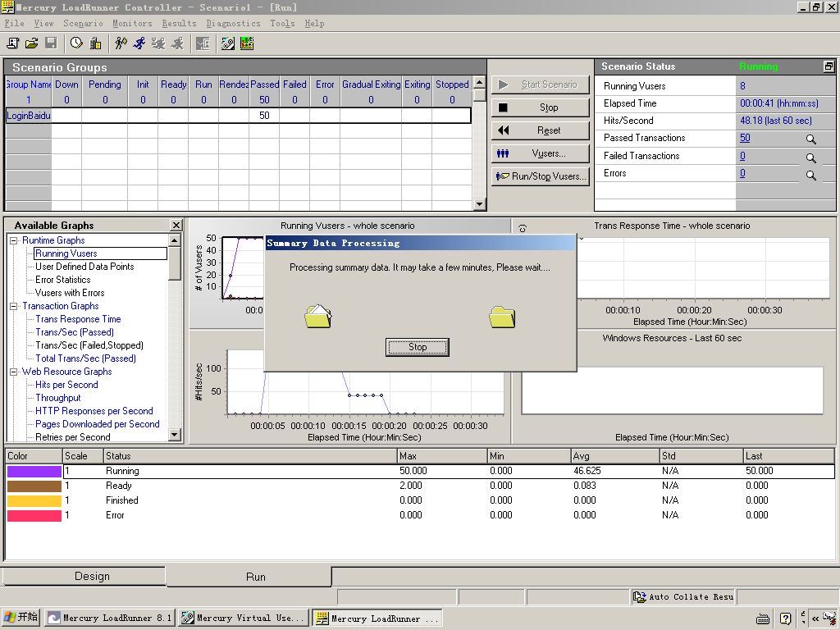Click magnifier next to Passed Transactions

coord(811,139)
